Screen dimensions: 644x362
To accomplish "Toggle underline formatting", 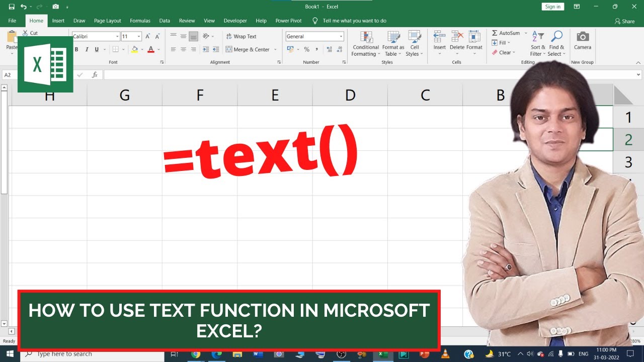I will tap(97, 49).
